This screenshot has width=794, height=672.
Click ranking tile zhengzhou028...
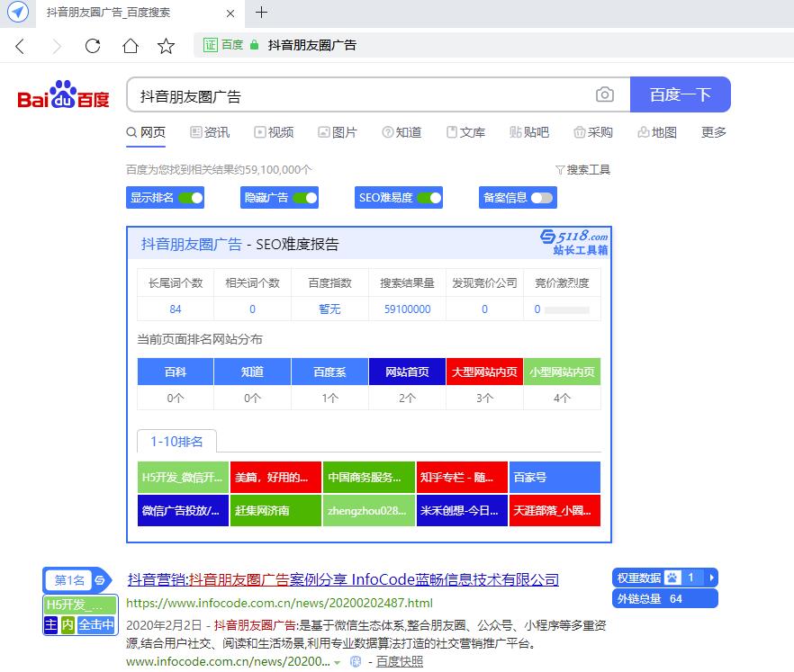[x=369, y=511]
